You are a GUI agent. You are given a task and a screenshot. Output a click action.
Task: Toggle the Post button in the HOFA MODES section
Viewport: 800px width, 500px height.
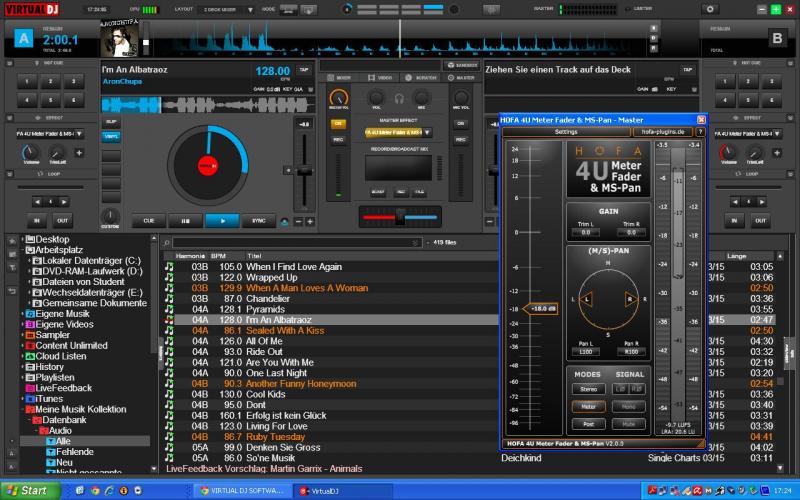coord(588,423)
